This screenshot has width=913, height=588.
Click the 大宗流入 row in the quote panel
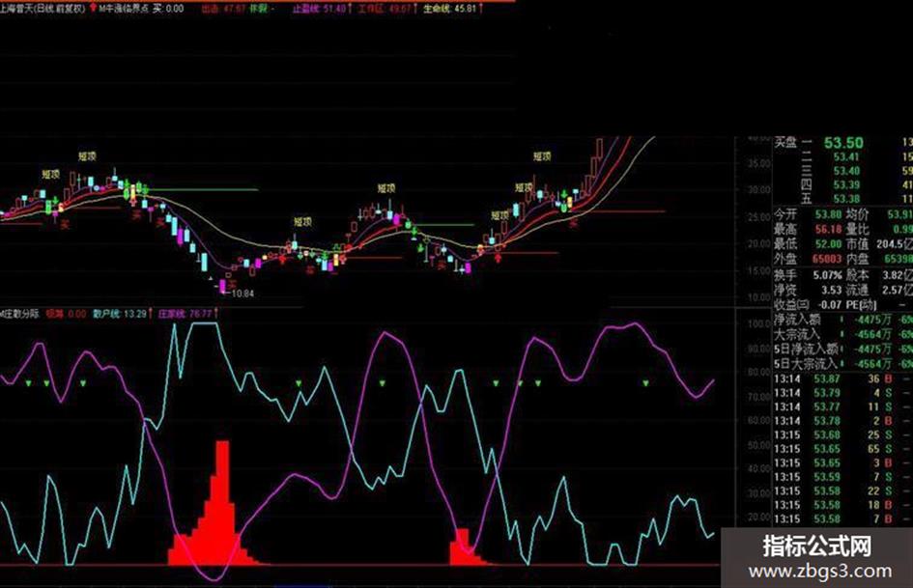(842, 334)
